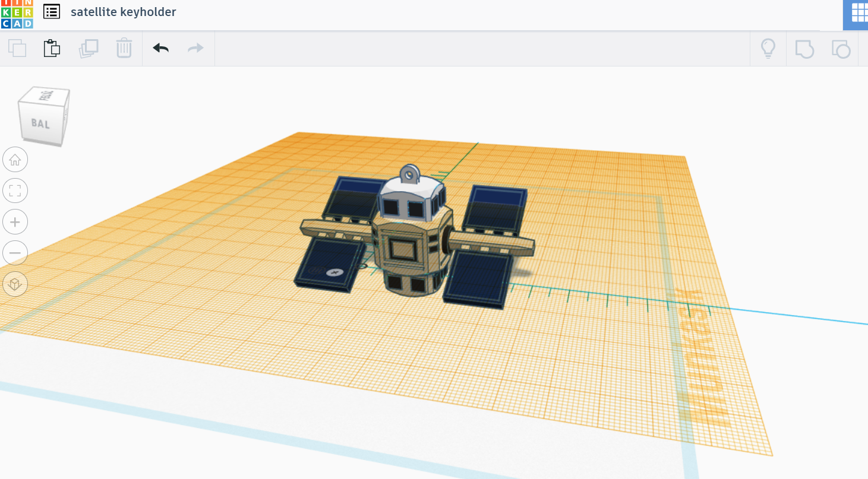Screen dimensions: 868x479
Task: Click the Delete trash can icon
Action: point(124,48)
